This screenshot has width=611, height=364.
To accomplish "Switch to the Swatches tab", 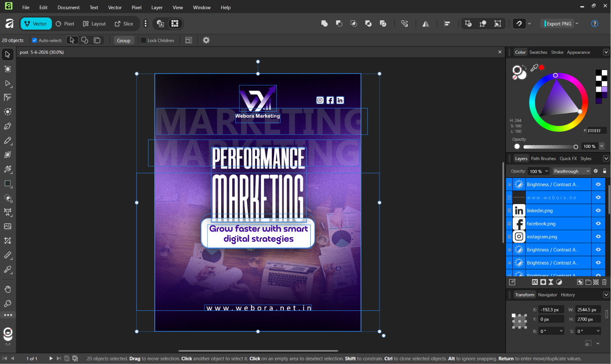I will (538, 52).
